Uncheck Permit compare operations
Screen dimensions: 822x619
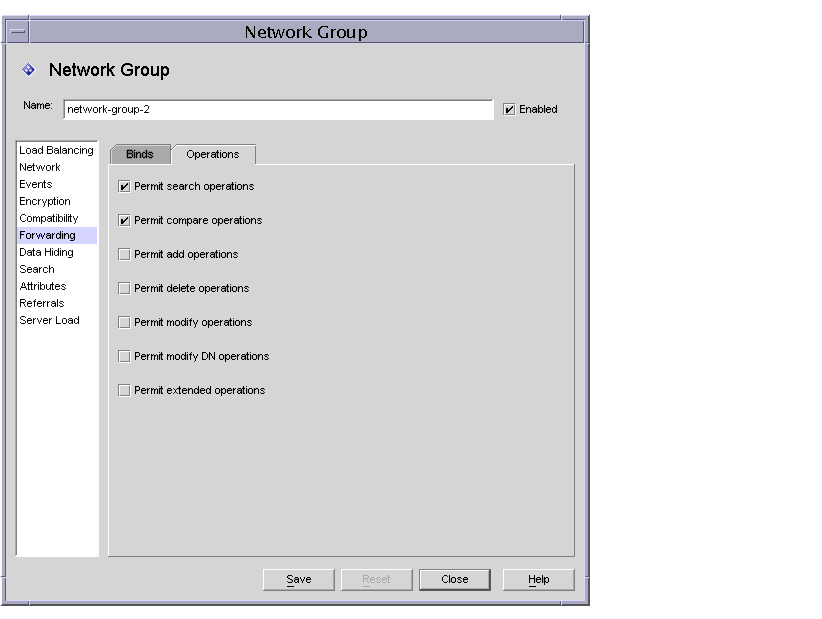tap(124, 220)
